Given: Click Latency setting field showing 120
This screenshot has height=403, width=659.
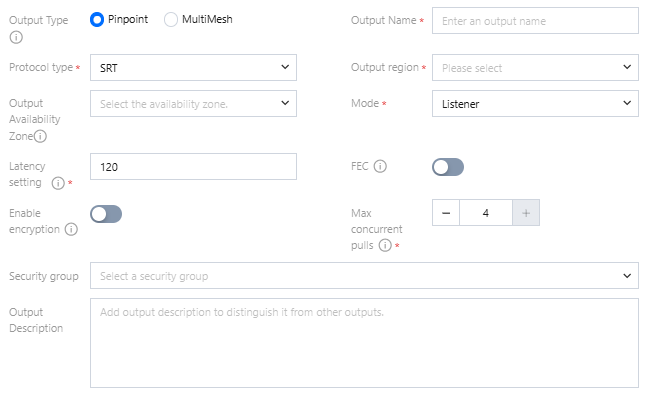Looking at the screenshot, I should pyautogui.click(x=193, y=167).
